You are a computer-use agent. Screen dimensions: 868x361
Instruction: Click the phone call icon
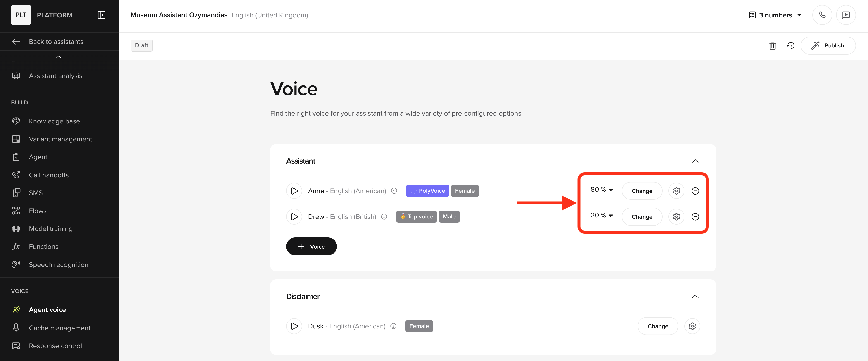point(822,15)
